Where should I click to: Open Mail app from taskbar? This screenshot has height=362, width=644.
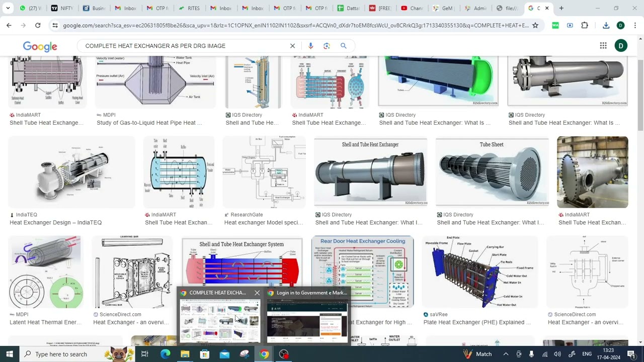coord(224,354)
